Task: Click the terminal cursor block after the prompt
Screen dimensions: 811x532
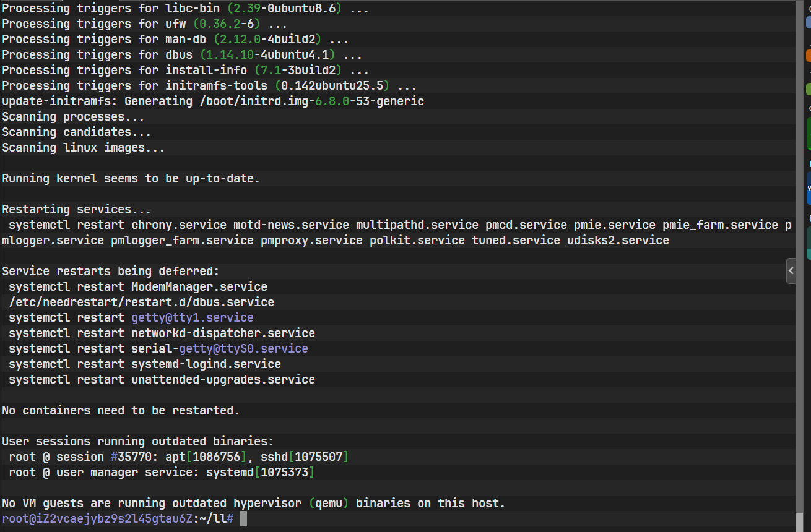Action: (x=243, y=519)
